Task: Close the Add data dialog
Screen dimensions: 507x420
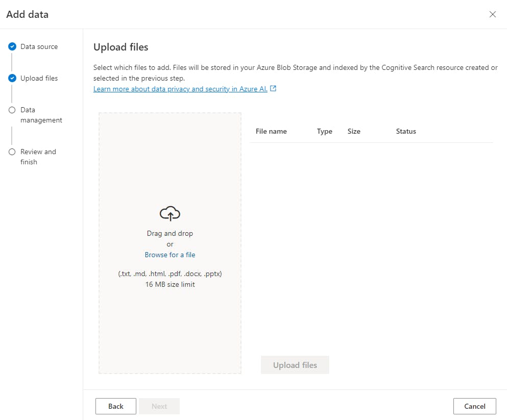Action: click(x=493, y=14)
